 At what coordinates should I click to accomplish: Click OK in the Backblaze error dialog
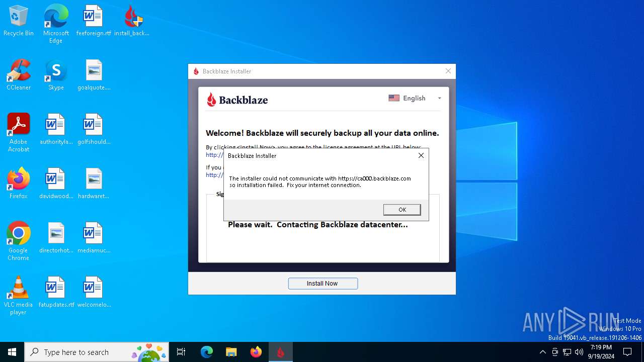pos(402,210)
